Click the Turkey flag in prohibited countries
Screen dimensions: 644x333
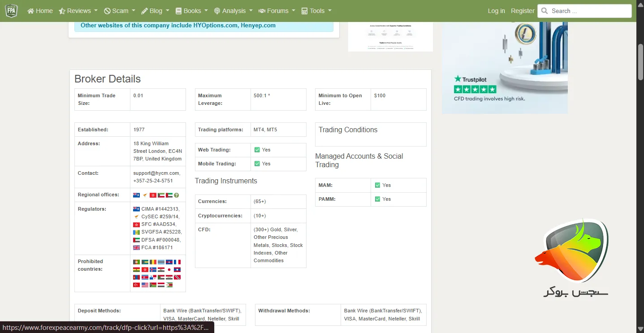(x=137, y=285)
